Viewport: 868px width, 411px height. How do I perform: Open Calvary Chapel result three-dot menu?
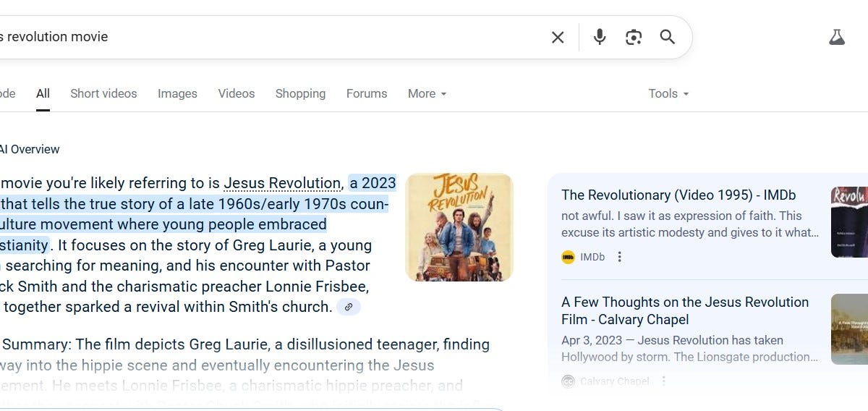(663, 381)
